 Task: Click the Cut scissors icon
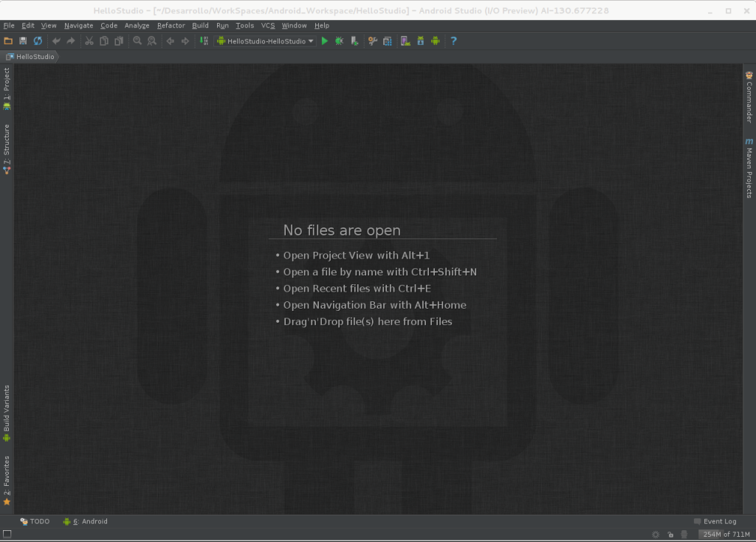89,41
